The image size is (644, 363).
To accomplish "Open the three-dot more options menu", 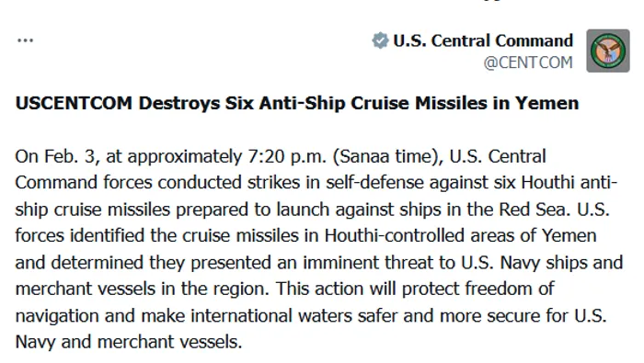I will click(x=25, y=40).
